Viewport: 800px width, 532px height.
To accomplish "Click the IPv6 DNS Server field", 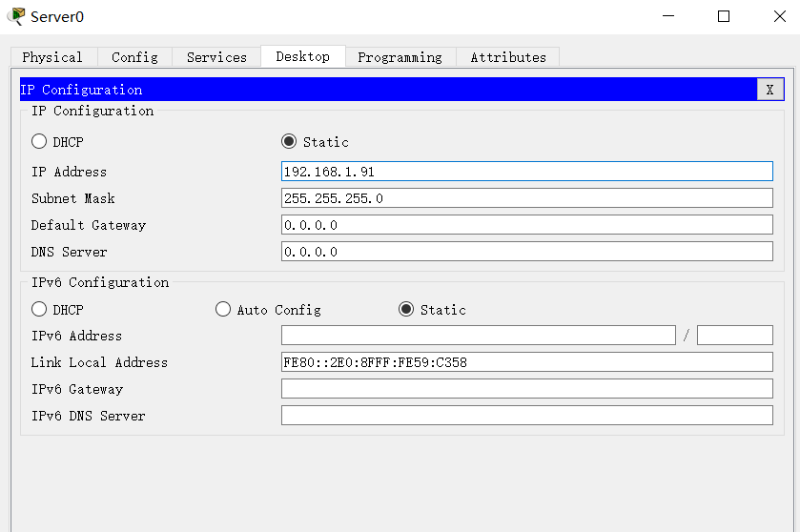I will click(x=527, y=415).
